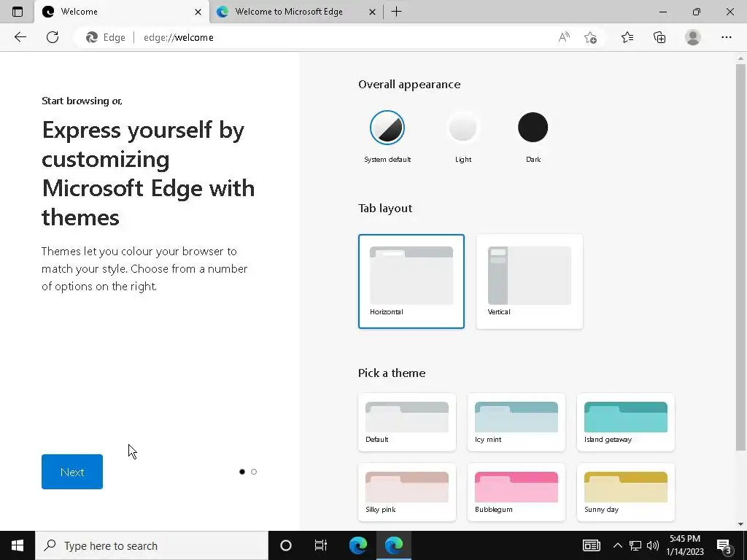747x560 pixels.
Task: Open active Edge taskbar icon
Action: pos(393,545)
